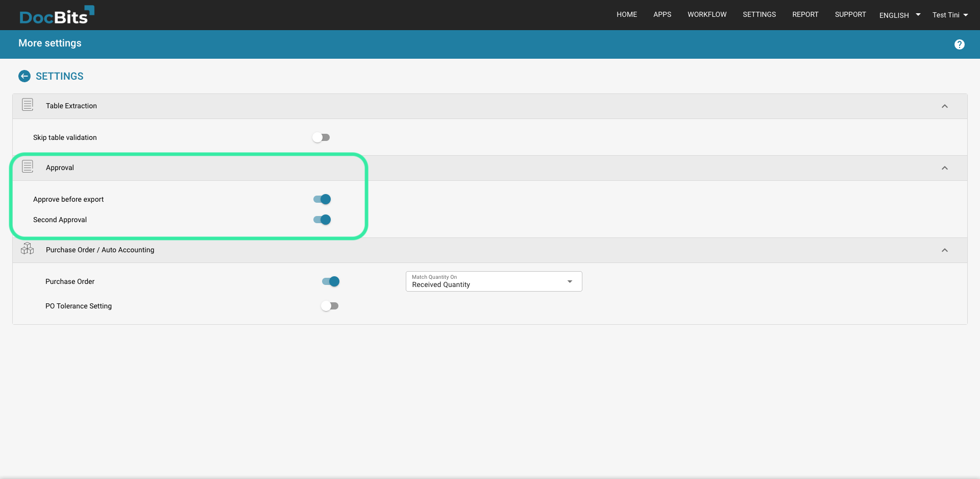Click the DocBits logo
This screenshot has height=479, width=980.
(x=56, y=15)
